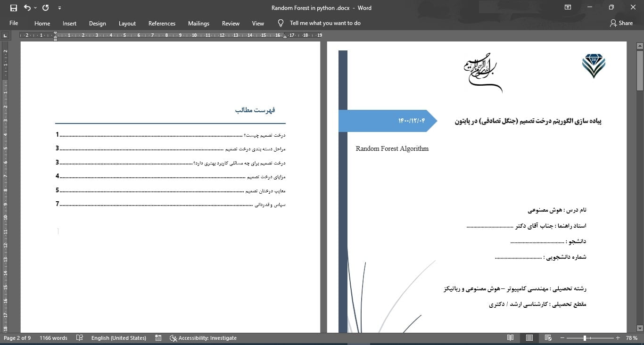Click the مقطع تحصیلی line
The width and height of the screenshot is (644, 345).
coord(538,304)
